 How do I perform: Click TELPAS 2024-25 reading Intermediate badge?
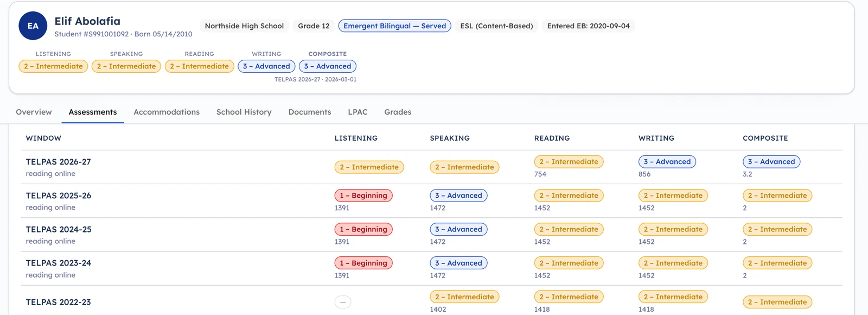[569, 229]
